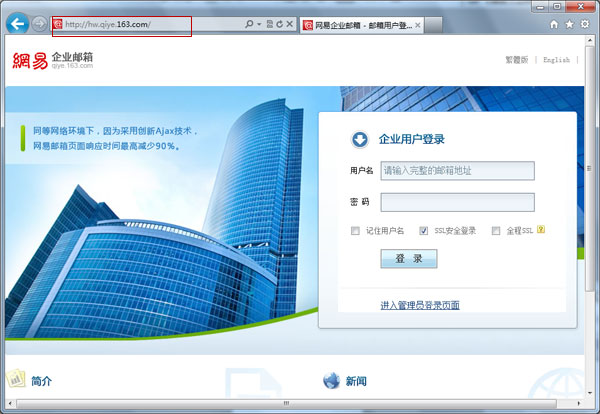
Task: Click the 企业用户登录 title
Action: (412, 139)
